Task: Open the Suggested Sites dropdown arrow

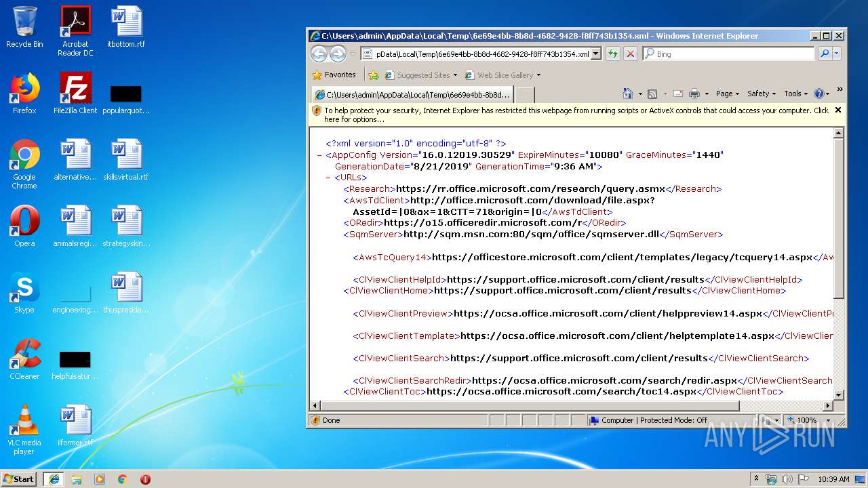Action: click(455, 75)
